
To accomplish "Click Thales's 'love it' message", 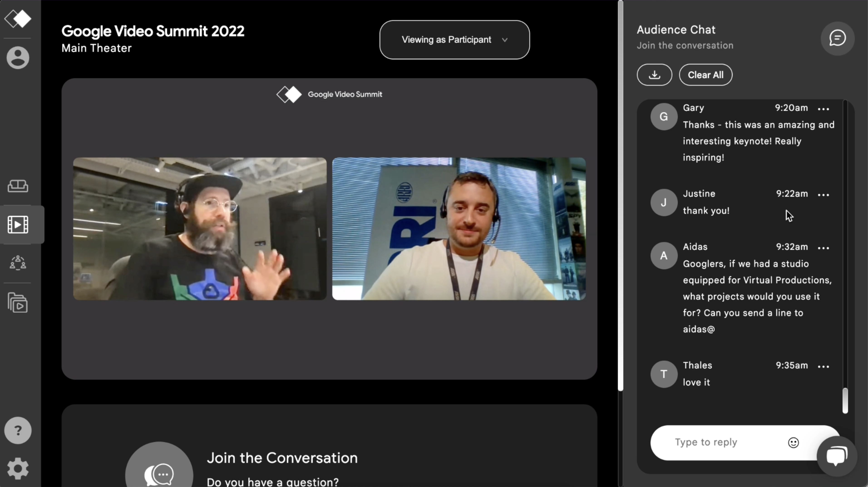I will click(696, 383).
